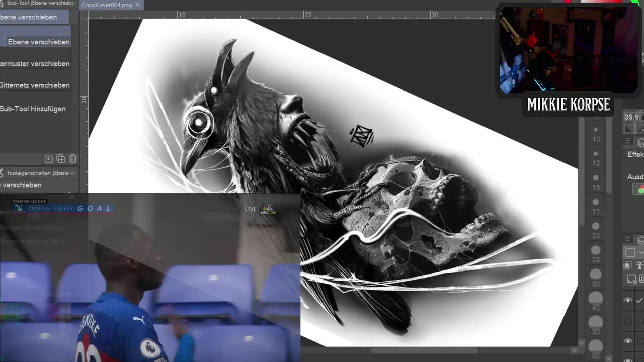Hide the top layer with eye icon
644x362 pixels.
pyautogui.click(x=628, y=300)
